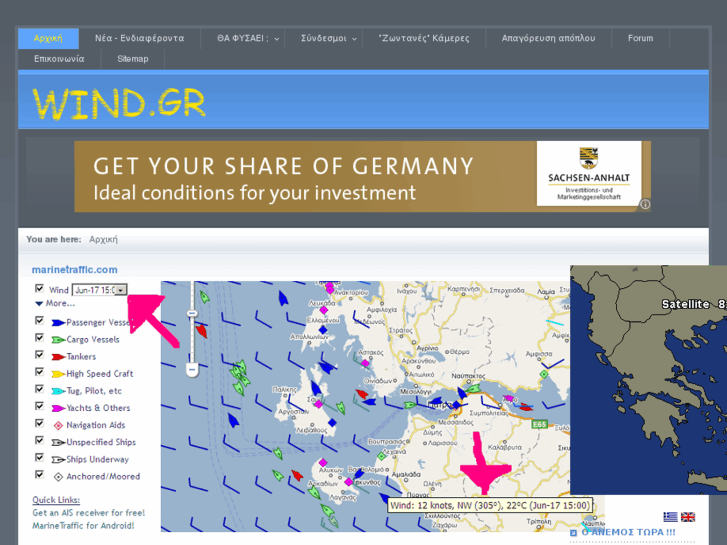
Task: Open 'Ζωντανές' Κάμερες menu item
Action: (x=424, y=38)
